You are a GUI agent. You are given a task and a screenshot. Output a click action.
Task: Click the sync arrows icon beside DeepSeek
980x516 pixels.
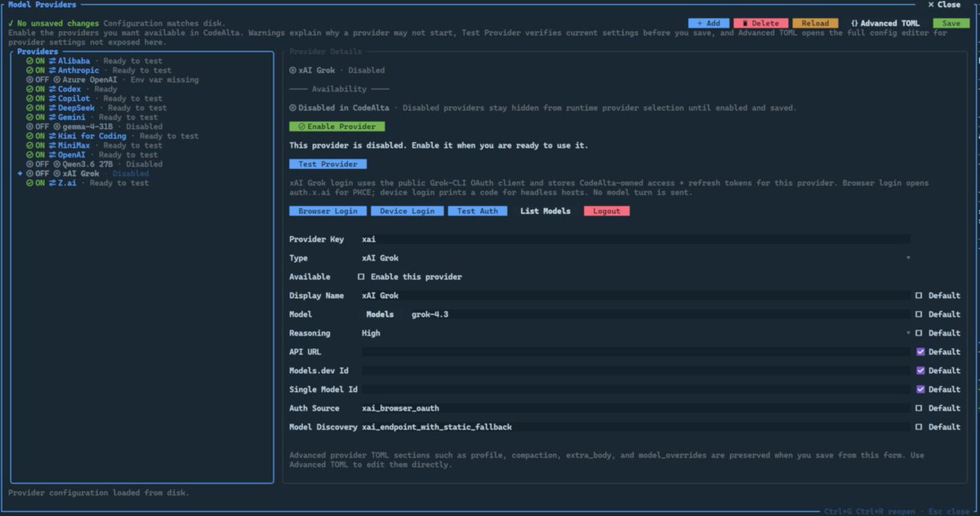52,108
